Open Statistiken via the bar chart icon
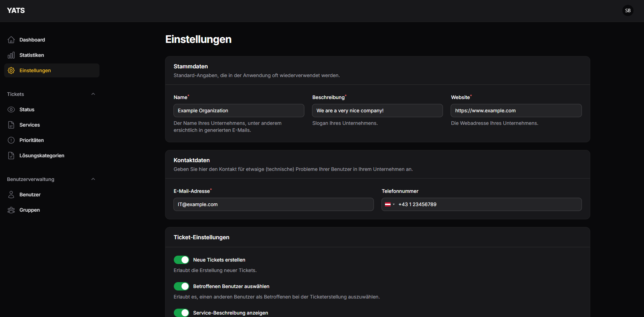644x317 pixels. point(11,55)
